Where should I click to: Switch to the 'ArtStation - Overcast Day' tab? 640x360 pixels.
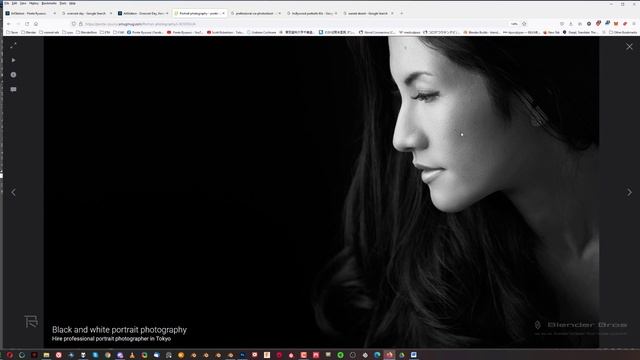point(142,13)
